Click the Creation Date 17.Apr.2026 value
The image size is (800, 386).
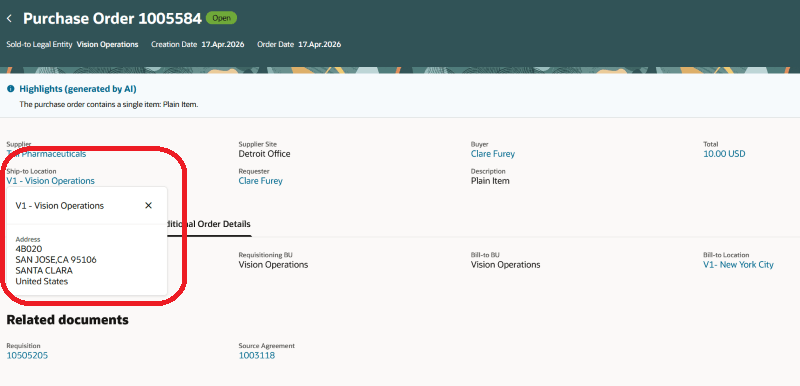(222, 44)
